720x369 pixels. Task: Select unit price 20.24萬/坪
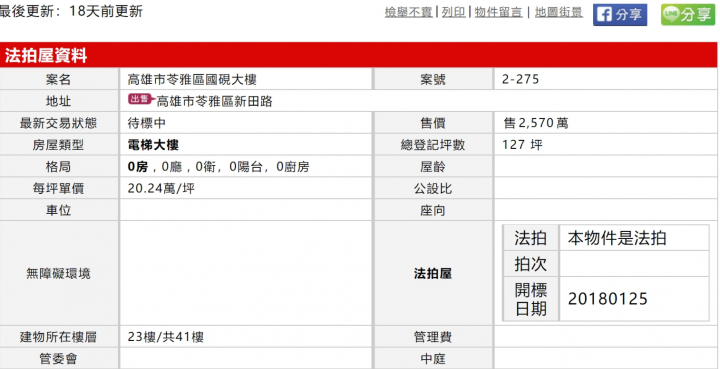161,189
